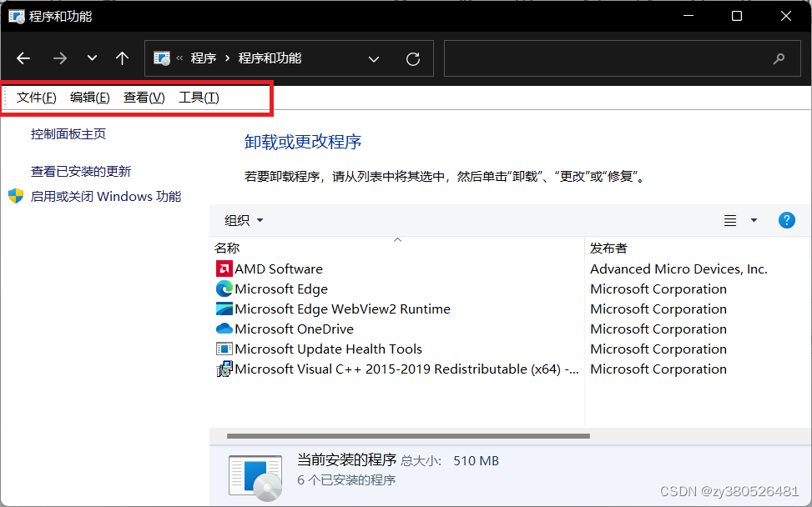The image size is (812, 507).
Task: Click the shield icon beside Windows 功能
Action: [x=16, y=196]
